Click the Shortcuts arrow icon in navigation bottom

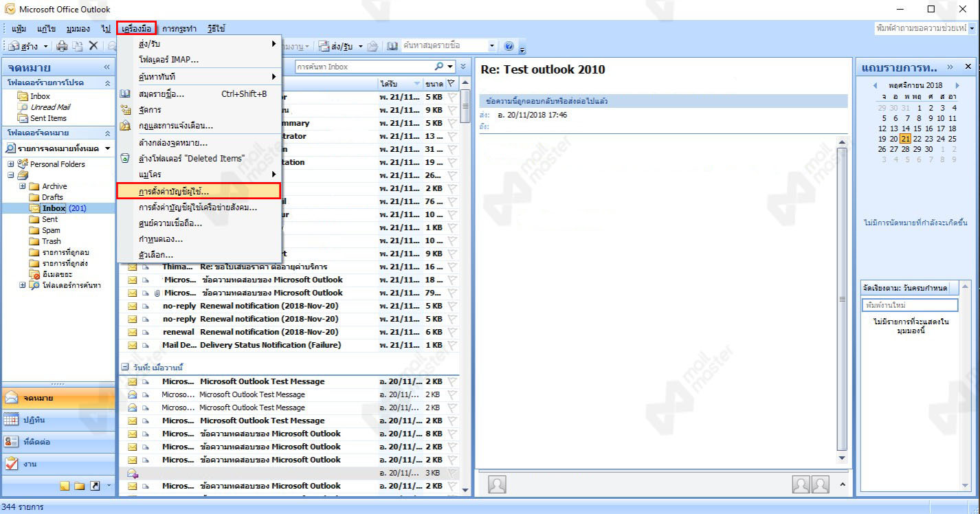[94, 486]
